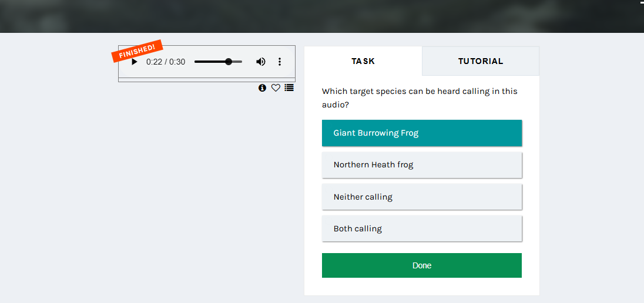Submit the answer with the Done button

[421, 265]
